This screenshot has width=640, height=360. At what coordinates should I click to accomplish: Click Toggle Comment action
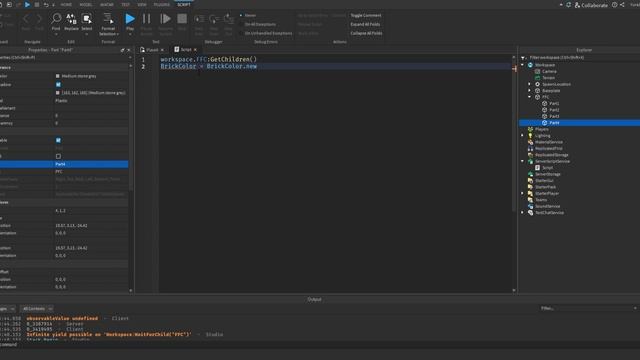[x=366, y=16]
